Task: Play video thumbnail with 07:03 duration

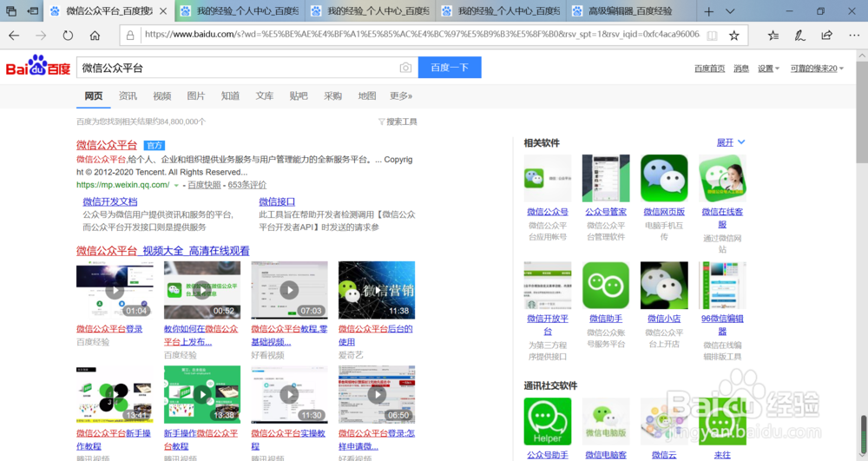Action: coord(290,290)
